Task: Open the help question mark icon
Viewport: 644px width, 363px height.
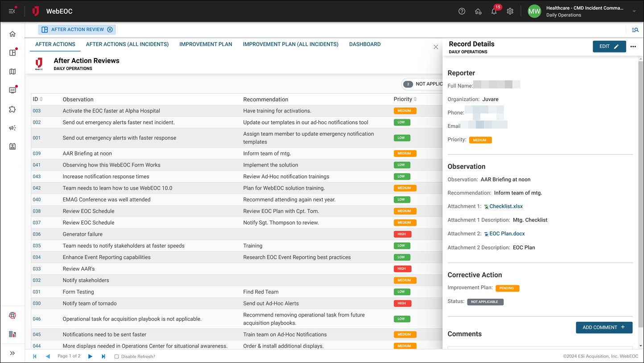Action: [x=462, y=11]
